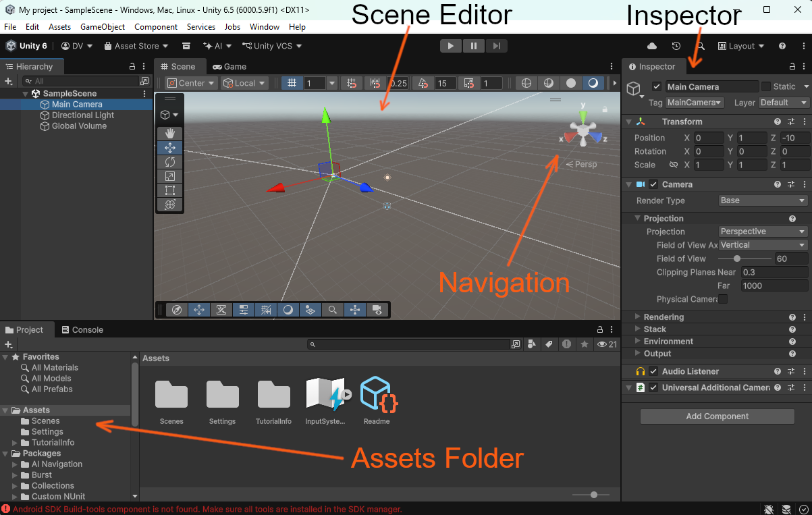Open the Local handle rotation dropdown

[244, 83]
